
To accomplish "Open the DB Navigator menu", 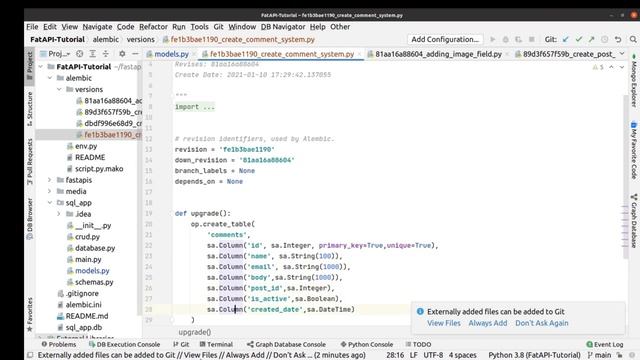I will tap(283, 27).
